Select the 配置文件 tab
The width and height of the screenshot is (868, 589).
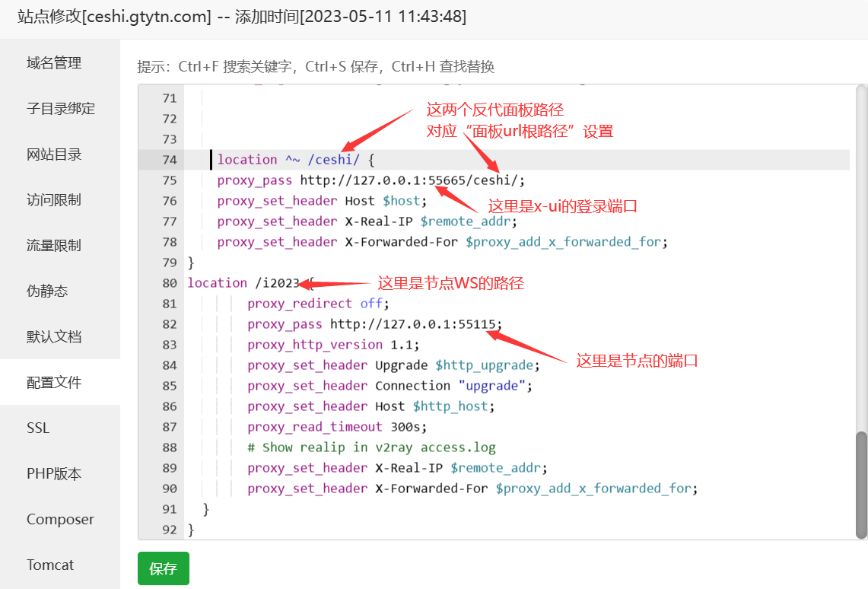pos(52,382)
